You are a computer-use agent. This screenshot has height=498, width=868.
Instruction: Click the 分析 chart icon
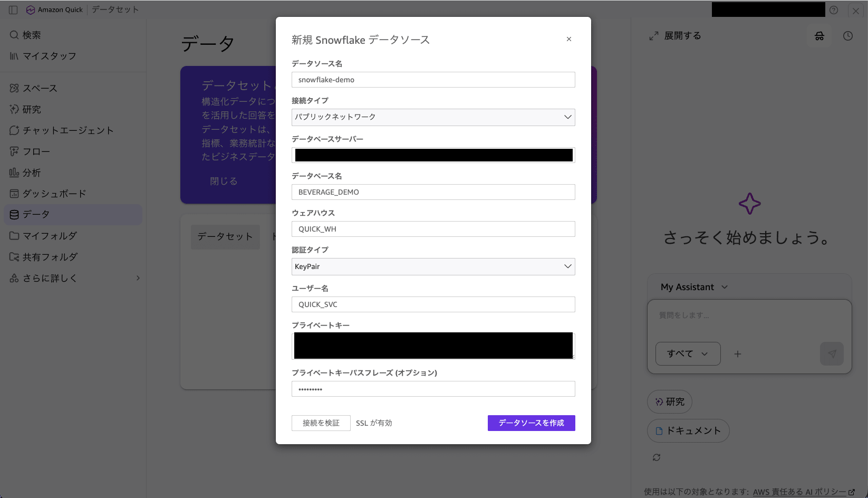[14, 173]
